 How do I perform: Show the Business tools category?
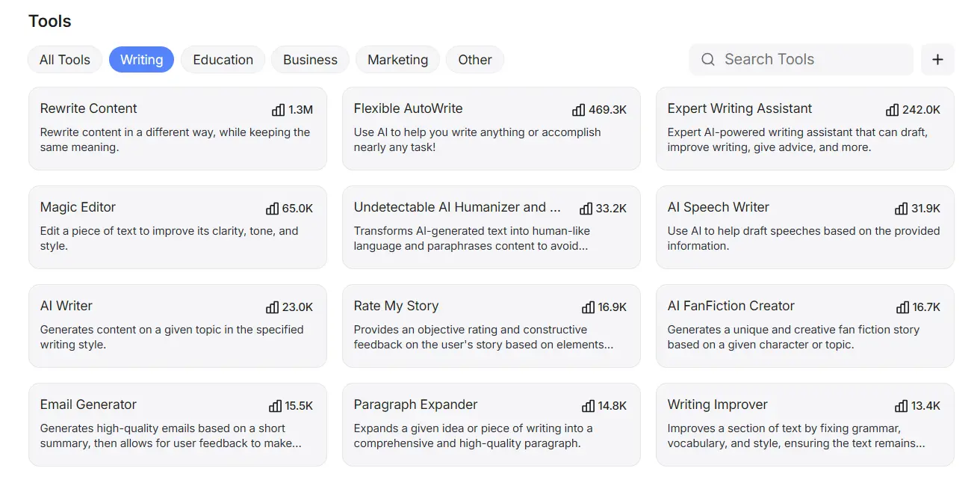[x=310, y=60]
